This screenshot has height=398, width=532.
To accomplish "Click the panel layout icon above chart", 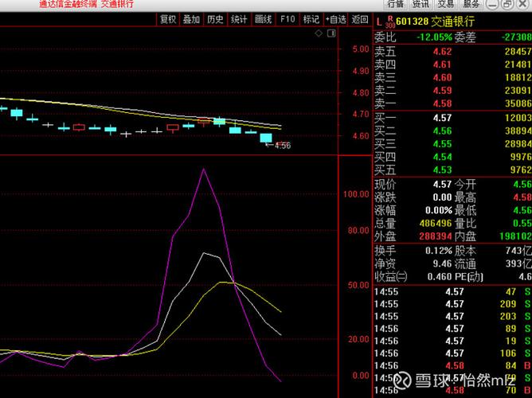I will coord(331,33).
